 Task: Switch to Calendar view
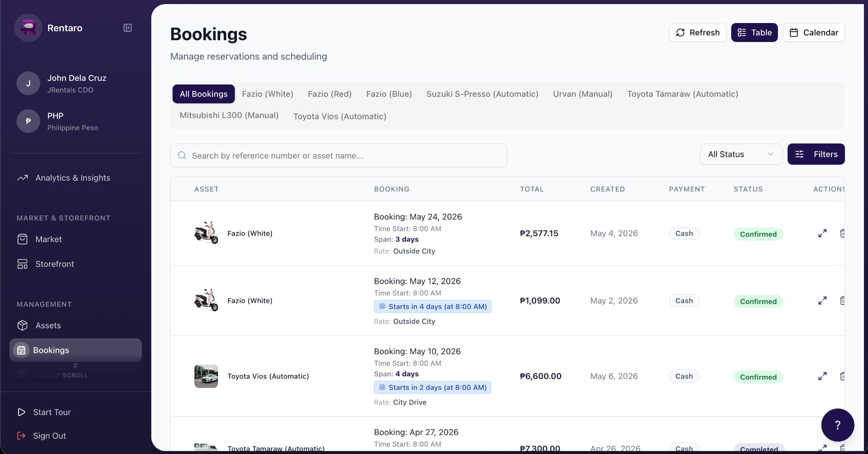click(813, 33)
